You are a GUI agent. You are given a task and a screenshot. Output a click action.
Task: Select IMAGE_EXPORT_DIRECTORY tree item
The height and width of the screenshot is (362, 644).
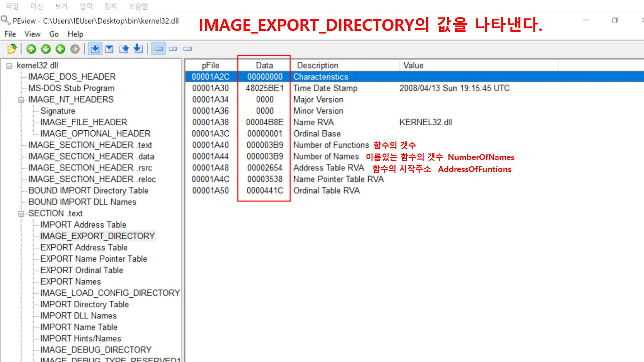pyautogui.click(x=98, y=236)
